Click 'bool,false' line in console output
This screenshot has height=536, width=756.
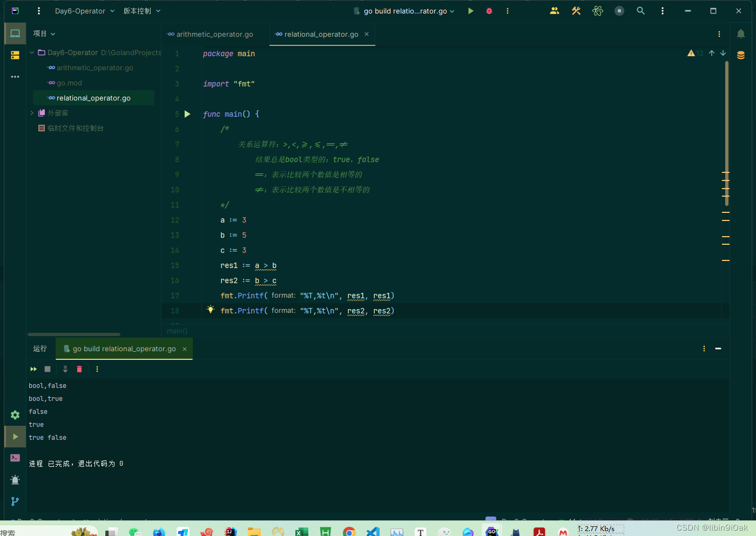click(x=48, y=386)
